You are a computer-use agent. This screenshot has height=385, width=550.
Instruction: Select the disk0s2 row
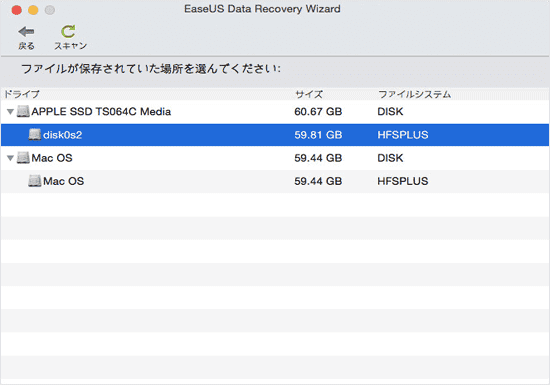click(x=275, y=135)
